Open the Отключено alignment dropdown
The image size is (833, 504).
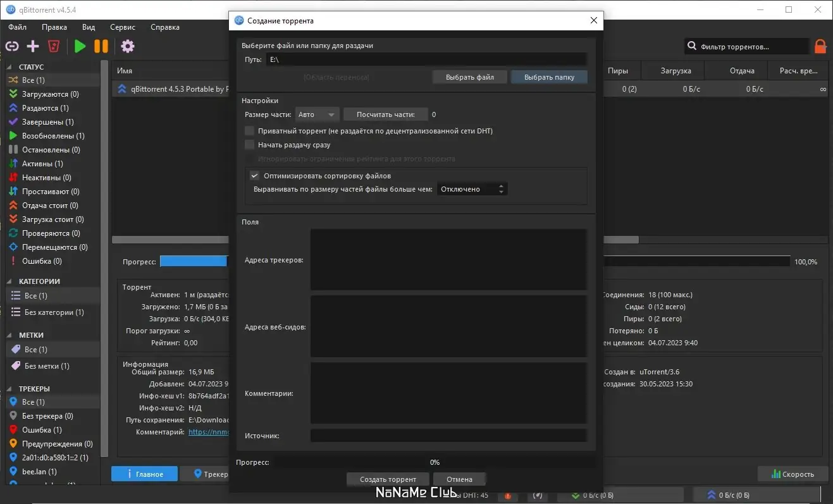point(472,188)
